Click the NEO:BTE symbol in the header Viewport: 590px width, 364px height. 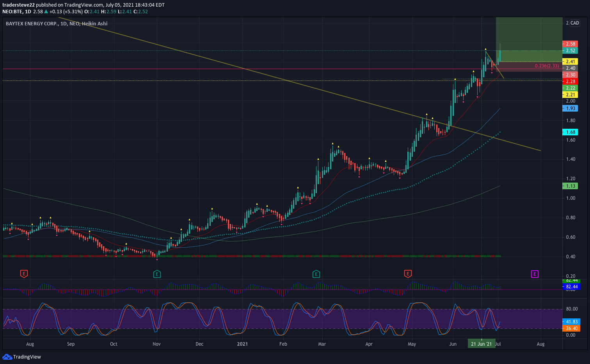coord(12,12)
